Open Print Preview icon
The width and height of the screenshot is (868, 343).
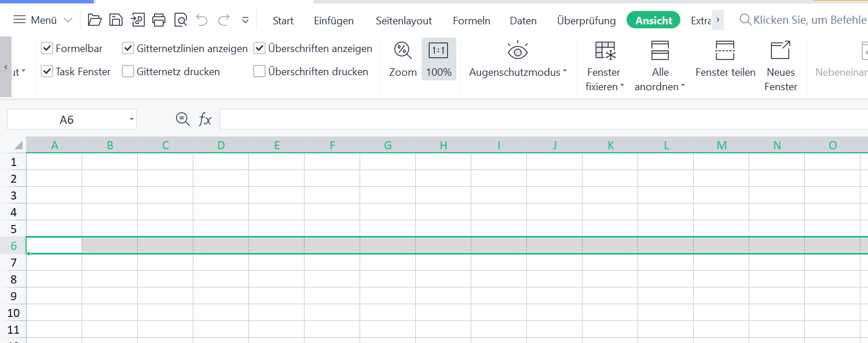[181, 20]
